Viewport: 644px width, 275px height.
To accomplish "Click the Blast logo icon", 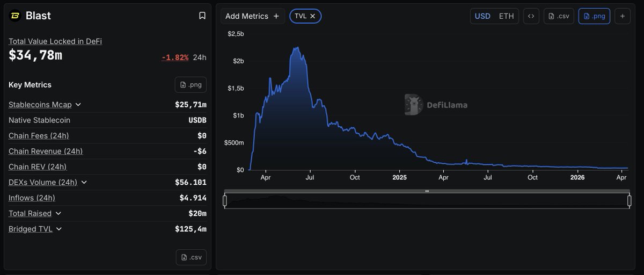I will pyautogui.click(x=15, y=16).
